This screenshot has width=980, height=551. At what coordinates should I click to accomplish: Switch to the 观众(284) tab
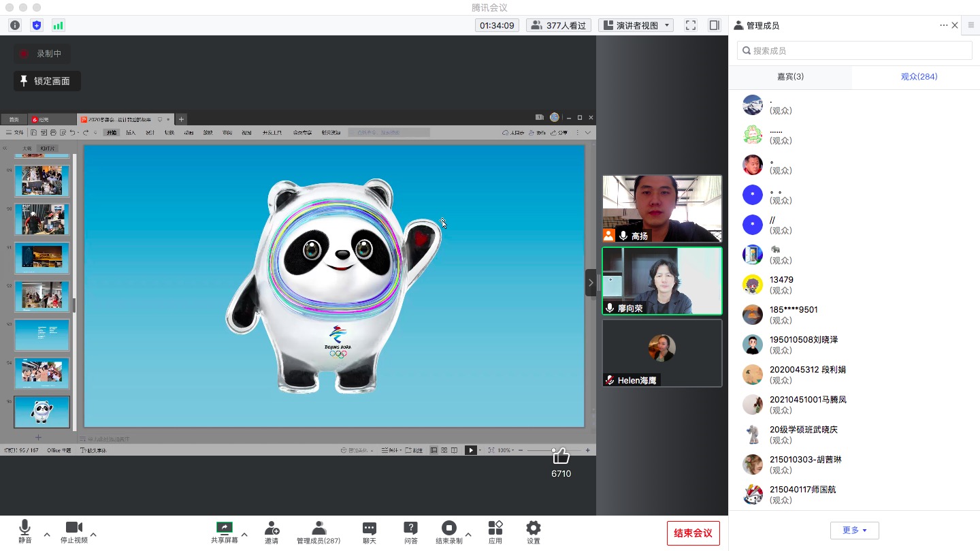click(x=919, y=77)
